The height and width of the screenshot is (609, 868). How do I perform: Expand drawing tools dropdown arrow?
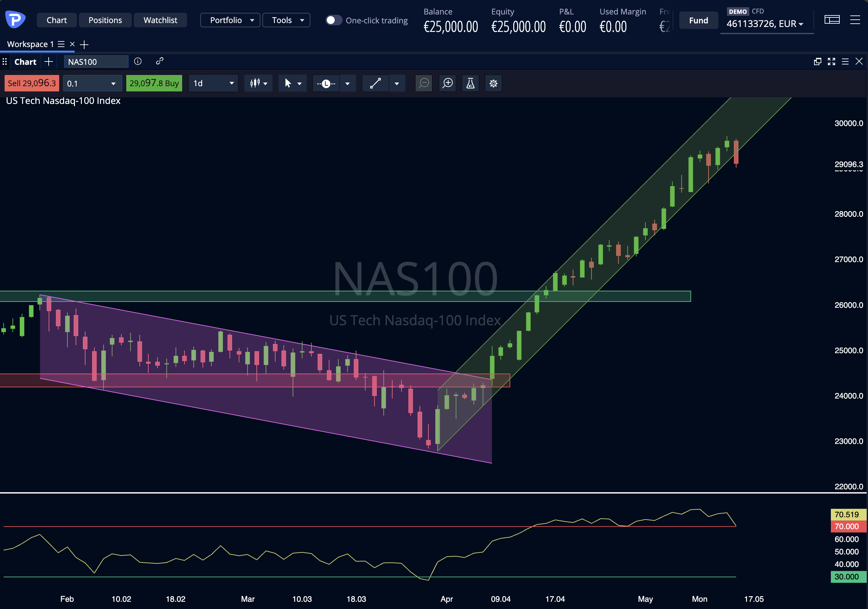coord(397,84)
